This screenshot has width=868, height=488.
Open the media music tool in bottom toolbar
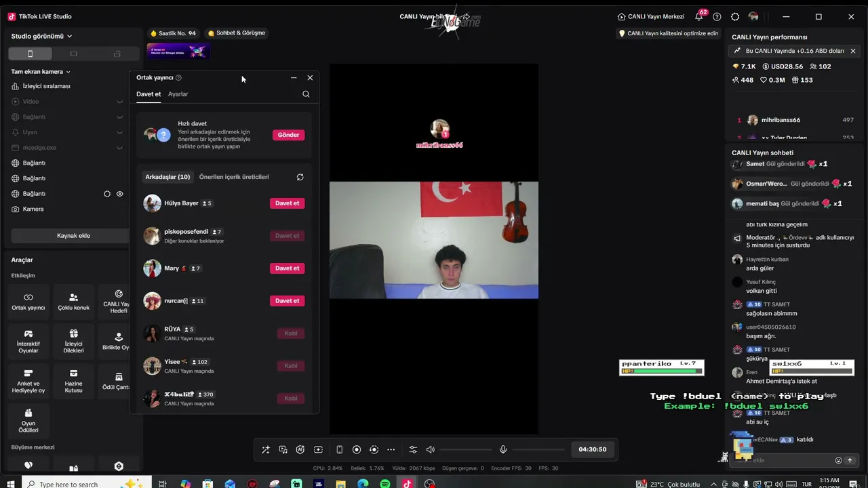point(283,449)
